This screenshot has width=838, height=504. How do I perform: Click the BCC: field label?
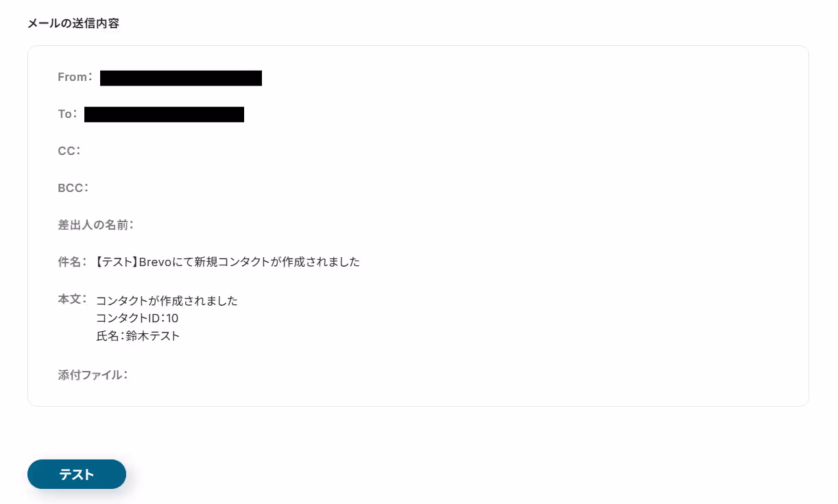click(x=73, y=188)
